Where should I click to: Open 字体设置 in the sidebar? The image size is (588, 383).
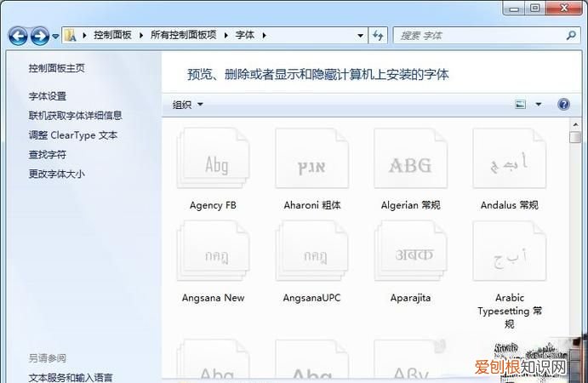pos(48,96)
